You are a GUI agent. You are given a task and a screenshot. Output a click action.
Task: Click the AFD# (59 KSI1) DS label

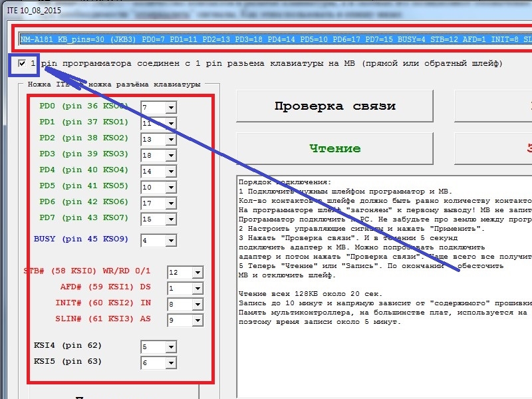106,287
